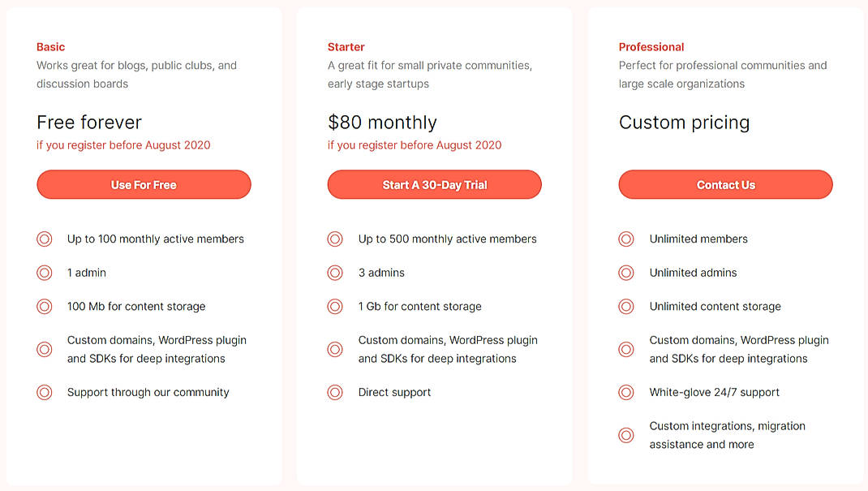Select the circle beside Custom integrations feature
The width and height of the screenshot is (868, 491).
[625, 435]
